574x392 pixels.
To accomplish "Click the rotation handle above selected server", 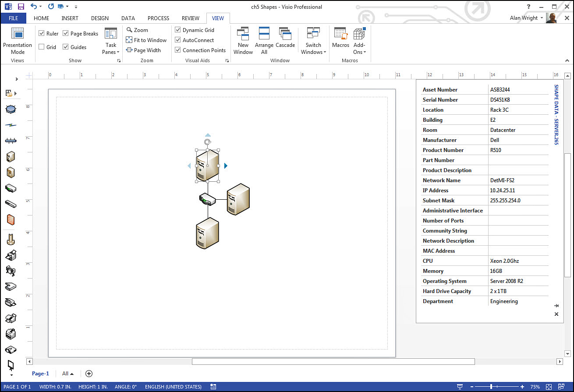I will pyautogui.click(x=208, y=142).
